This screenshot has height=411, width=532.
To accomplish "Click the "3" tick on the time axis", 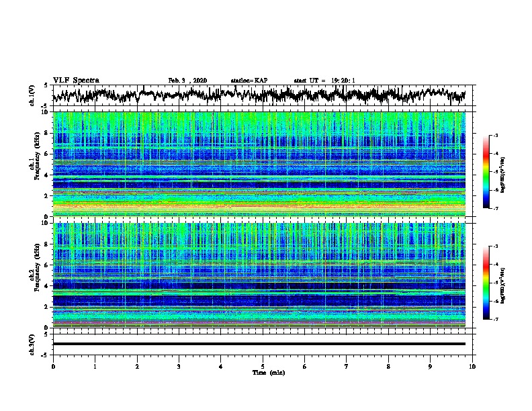I will point(179,367).
